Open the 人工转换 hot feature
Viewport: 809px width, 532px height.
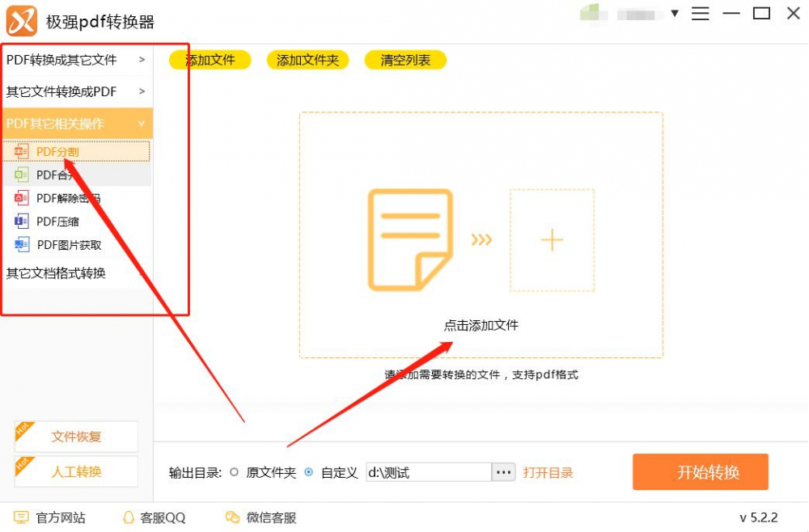click(76, 471)
